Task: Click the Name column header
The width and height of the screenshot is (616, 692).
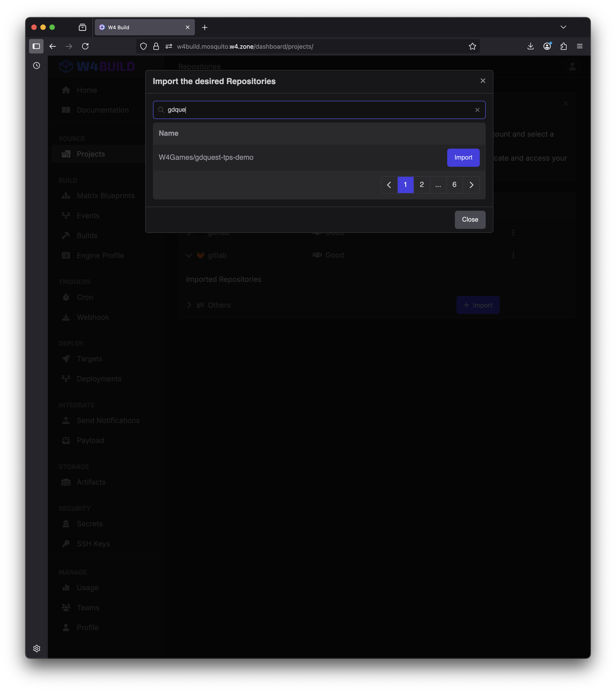Action: click(x=168, y=133)
